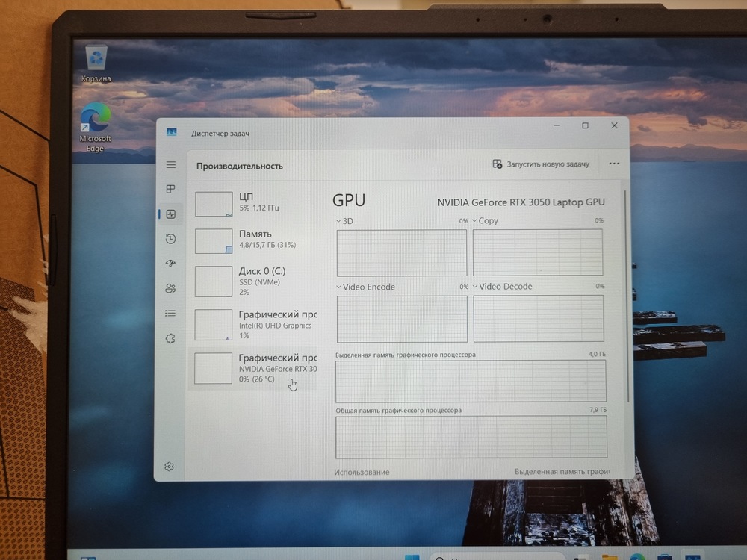
Task: Click the 4,0 ГБ memory scale label
Action: pyautogui.click(x=597, y=354)
